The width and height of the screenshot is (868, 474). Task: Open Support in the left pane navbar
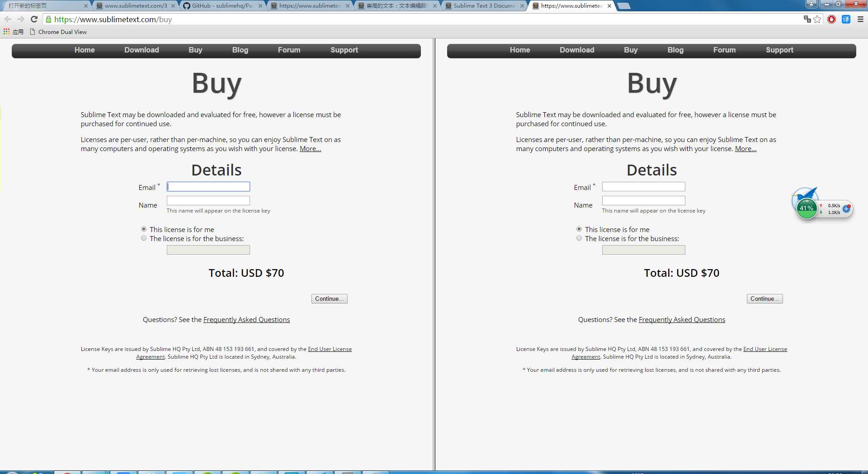pos(344,50)
